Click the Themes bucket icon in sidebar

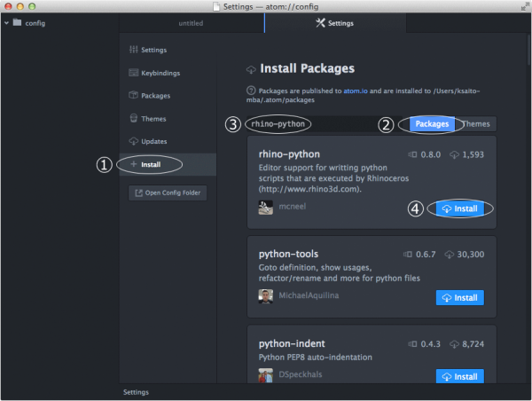coord(133,118)
